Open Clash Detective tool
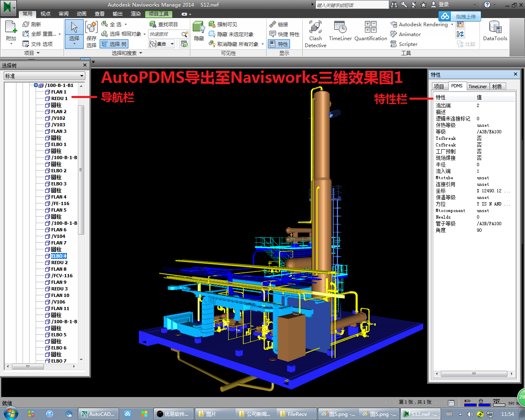The image size is (525, 420). click(x=315, y=34)
